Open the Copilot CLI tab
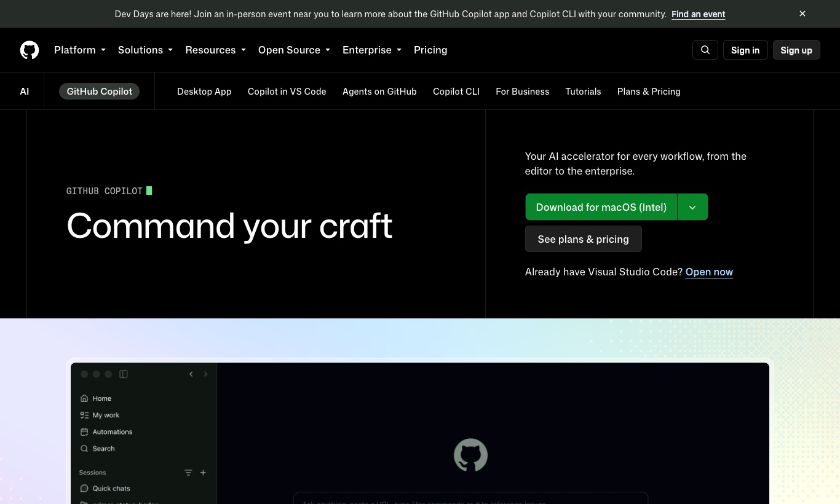The image size is (840, 504). [456, 92]
